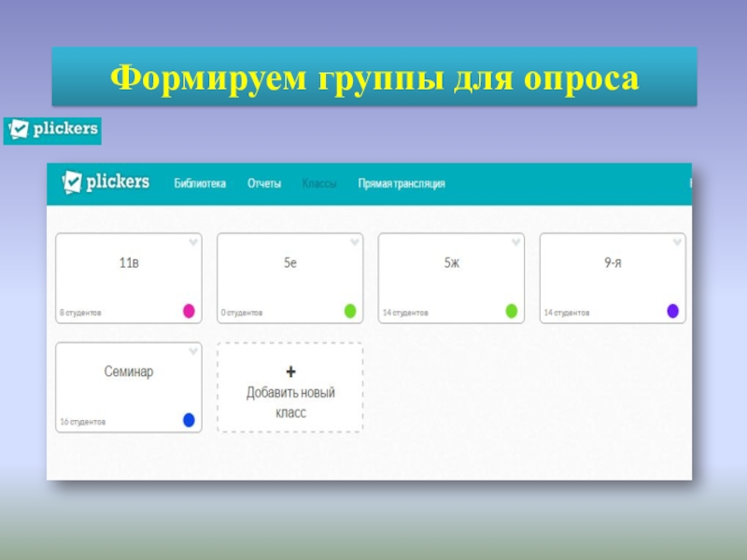The image size is (747, 560).
Task: Click the '0 студентов' label on the 5е card
Action: point(242,313)
